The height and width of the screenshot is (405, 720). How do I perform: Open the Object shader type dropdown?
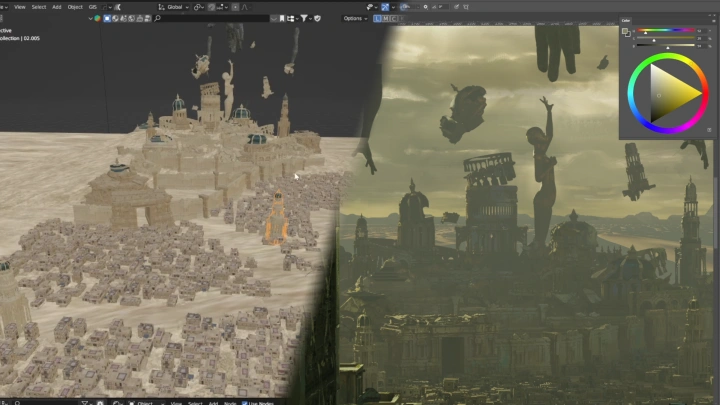click(146, 403)
